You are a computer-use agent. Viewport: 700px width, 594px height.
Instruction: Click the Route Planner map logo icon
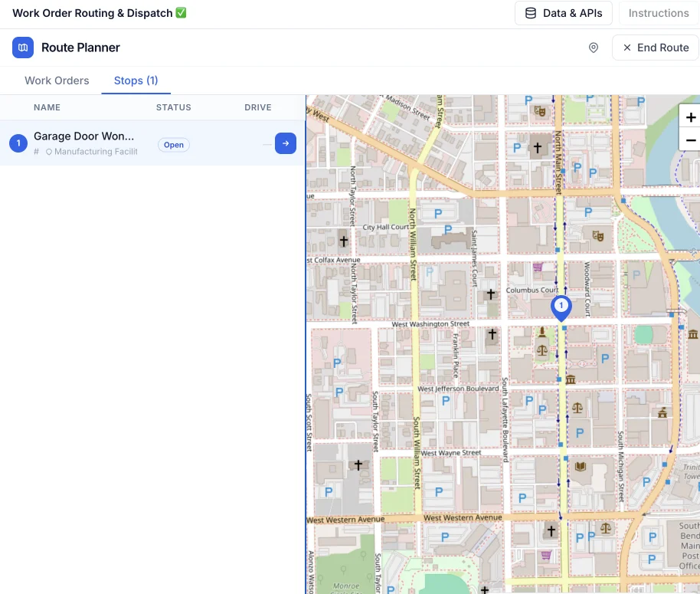pyautogui.click(x=23, y=48)
